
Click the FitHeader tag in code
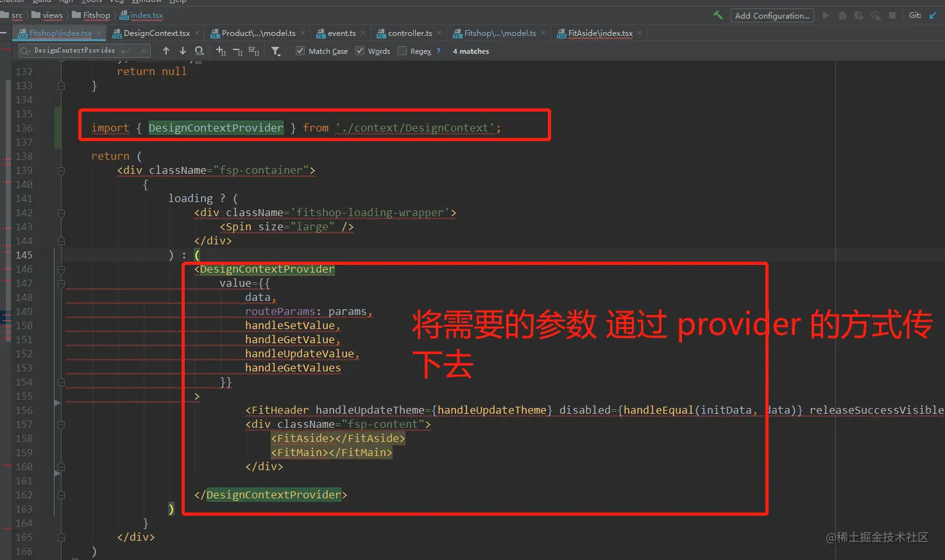click(x=277, y=411)
